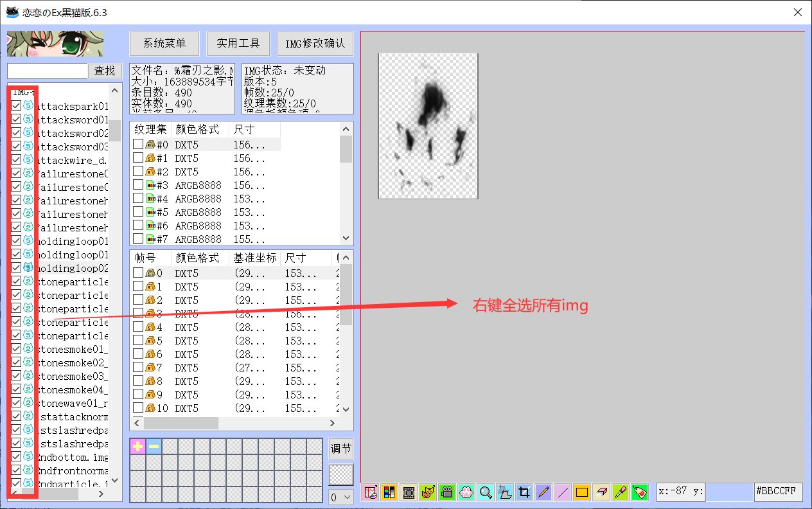Open the film strip frames icon
The width and height of the screenshot is (812, 509).
tap(409, 492)
